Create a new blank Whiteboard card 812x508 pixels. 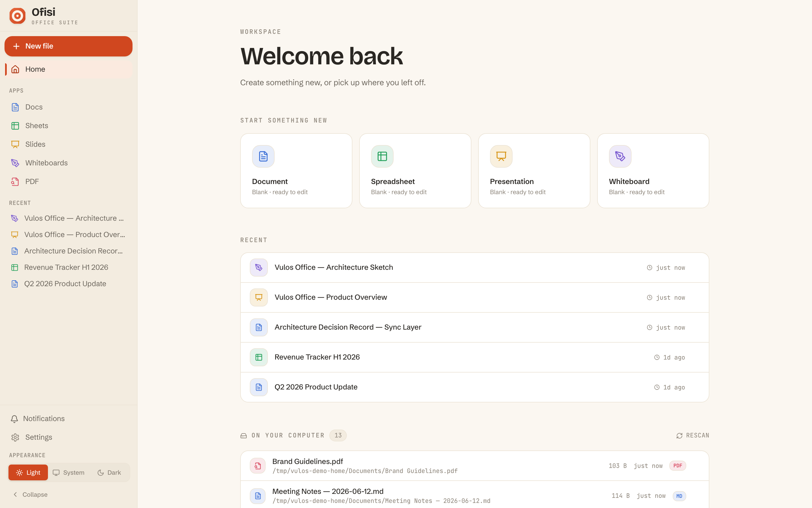click(653, 171)
